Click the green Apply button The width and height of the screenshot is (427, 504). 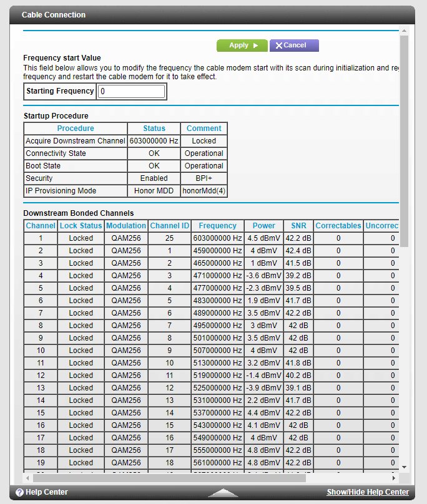pos(242,46)
